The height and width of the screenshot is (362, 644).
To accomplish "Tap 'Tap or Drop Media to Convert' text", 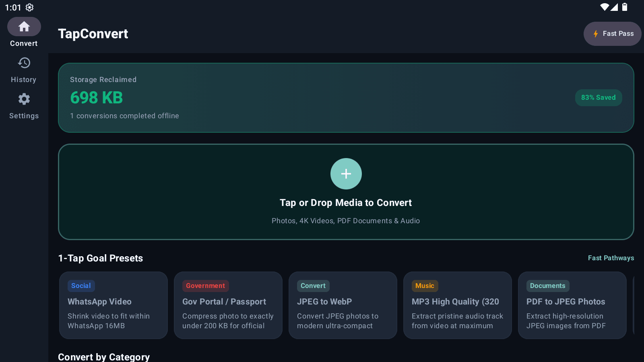I will tap(346, 203).
